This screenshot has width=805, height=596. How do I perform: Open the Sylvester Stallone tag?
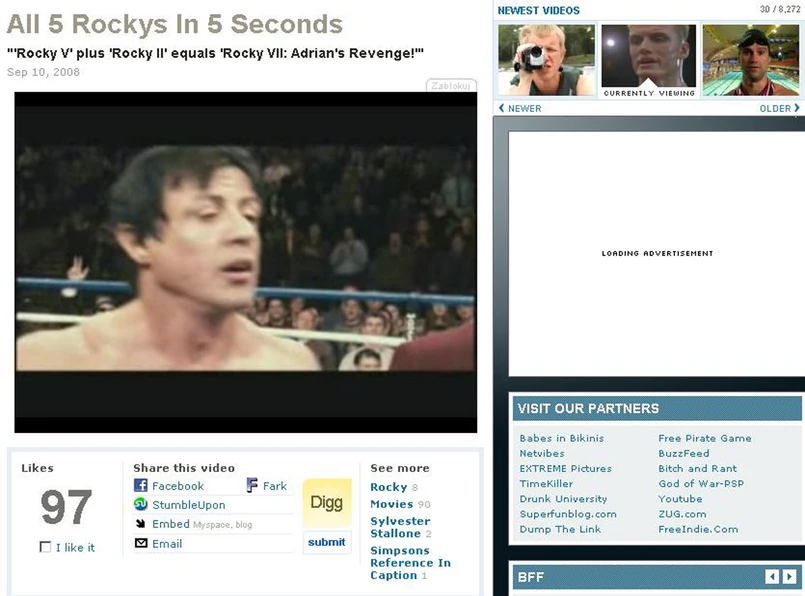(400, 527)
